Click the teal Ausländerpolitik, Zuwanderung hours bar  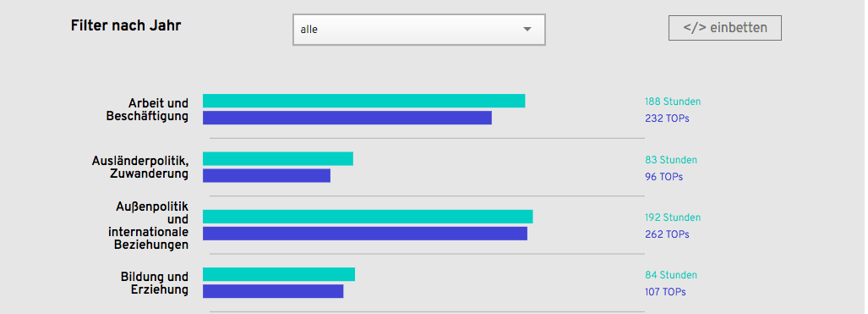tap(278, 158)
